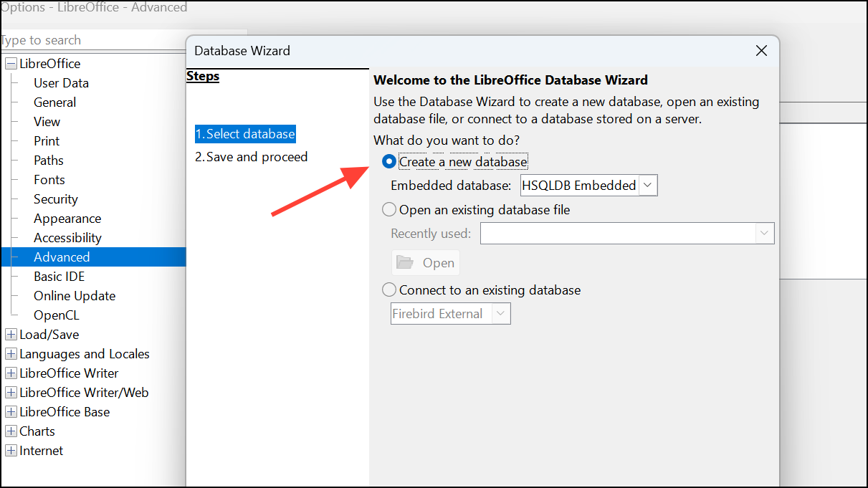Expand the Load/Save section
Screen dimensions: 868x488
tap(10, 334)
